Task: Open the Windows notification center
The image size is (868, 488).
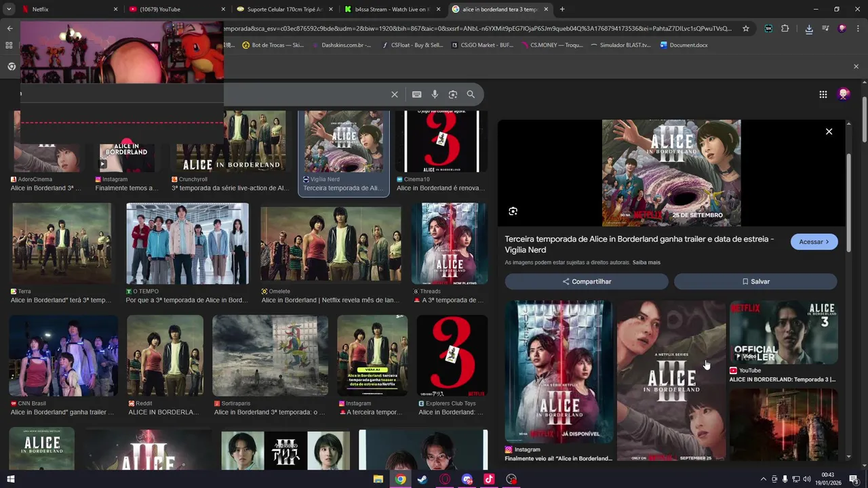Action: pyautogui.click(x=854, y=479)
